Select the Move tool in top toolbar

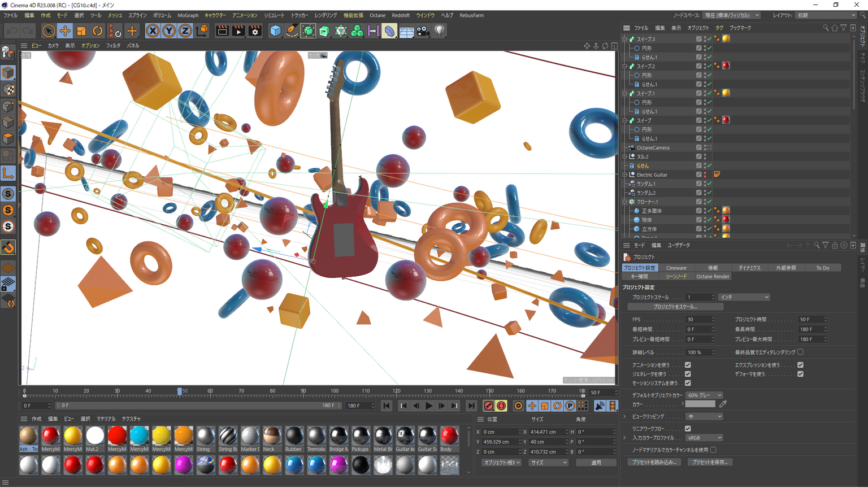65,31
